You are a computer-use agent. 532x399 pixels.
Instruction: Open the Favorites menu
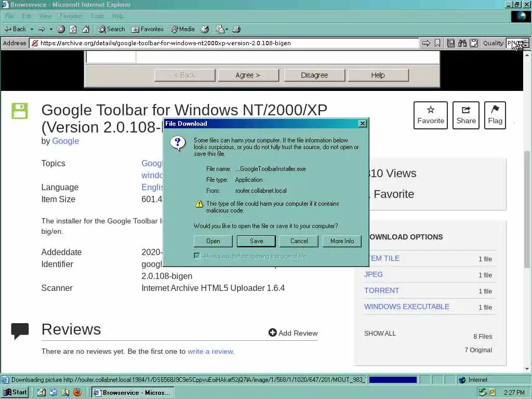point(71,16)
